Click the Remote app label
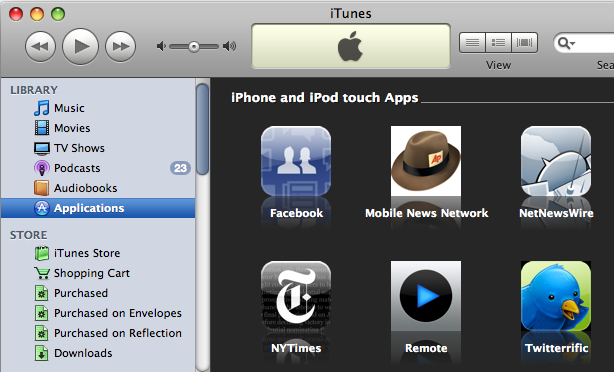 pos(426,348)
